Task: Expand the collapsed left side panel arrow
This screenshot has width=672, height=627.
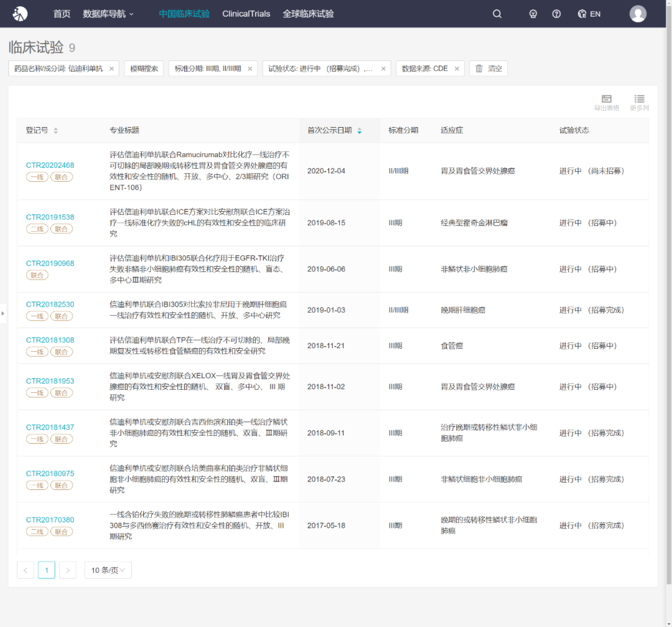Action: pos(2,314)
